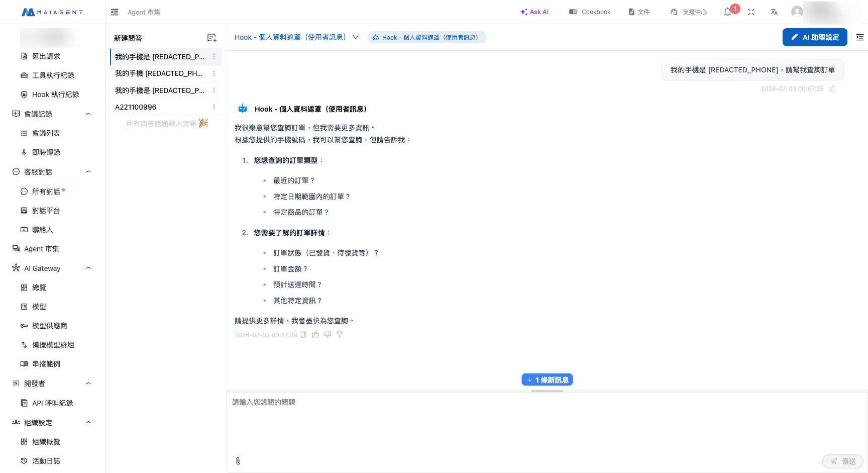
Task: Collapse the 客服對話 section
Action: click(88, 172)
